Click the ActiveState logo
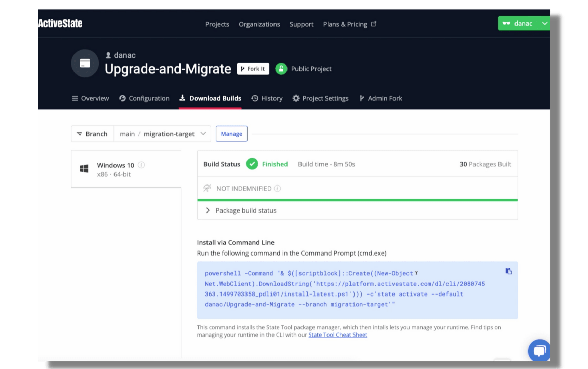This screenshot has height=369, width=588. point(60,23)
